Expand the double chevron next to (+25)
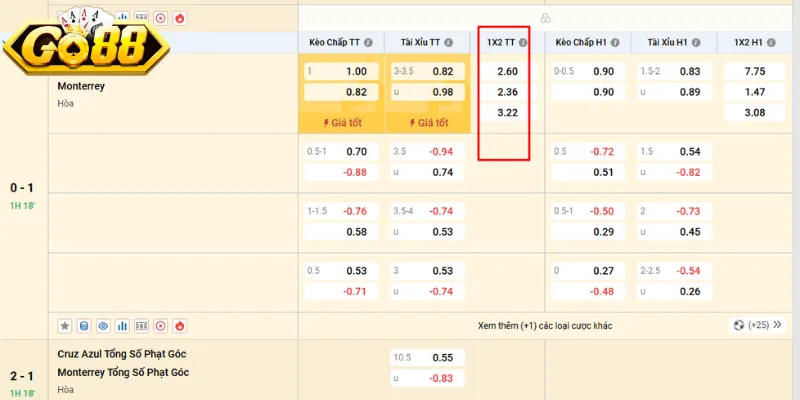This screenshot has width=800, height=400. (778, 326)
